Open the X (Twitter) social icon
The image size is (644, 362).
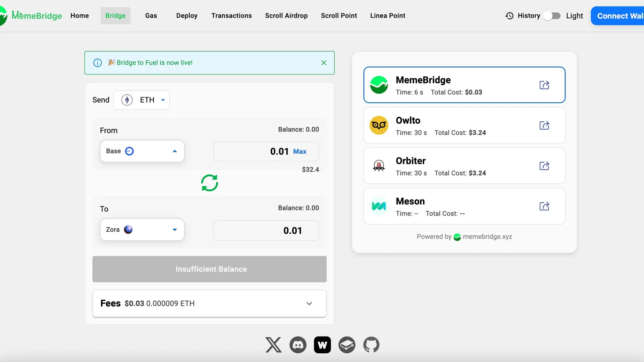pos(273,345)
